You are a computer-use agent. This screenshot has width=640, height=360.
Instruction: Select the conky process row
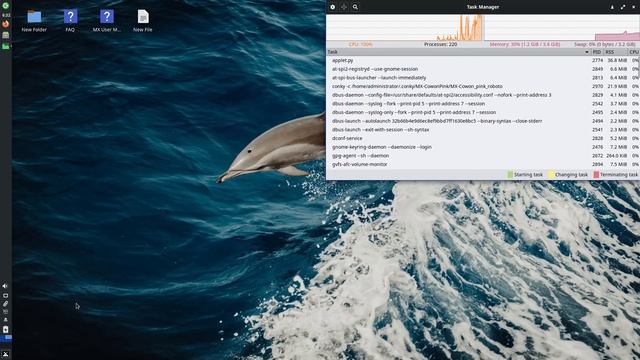click(x=483, y=86)
